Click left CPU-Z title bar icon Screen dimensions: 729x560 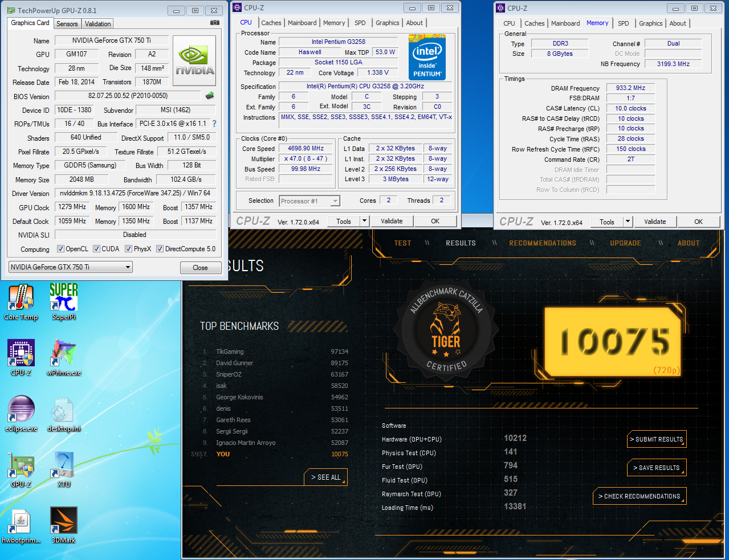pos(238,7)
